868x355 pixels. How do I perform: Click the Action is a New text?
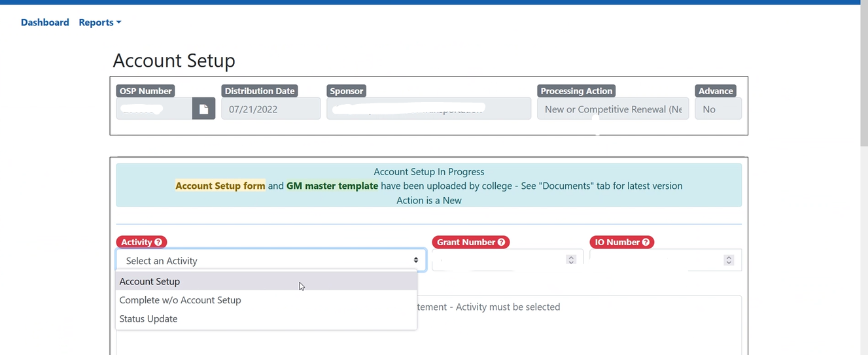429,201
